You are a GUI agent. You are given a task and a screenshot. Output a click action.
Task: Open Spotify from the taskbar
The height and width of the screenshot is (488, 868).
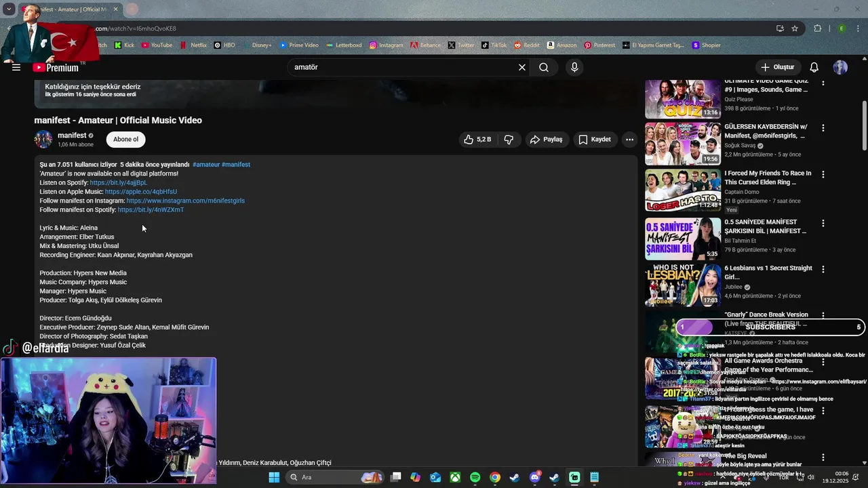pyautogui.click(x=475, y=477)
